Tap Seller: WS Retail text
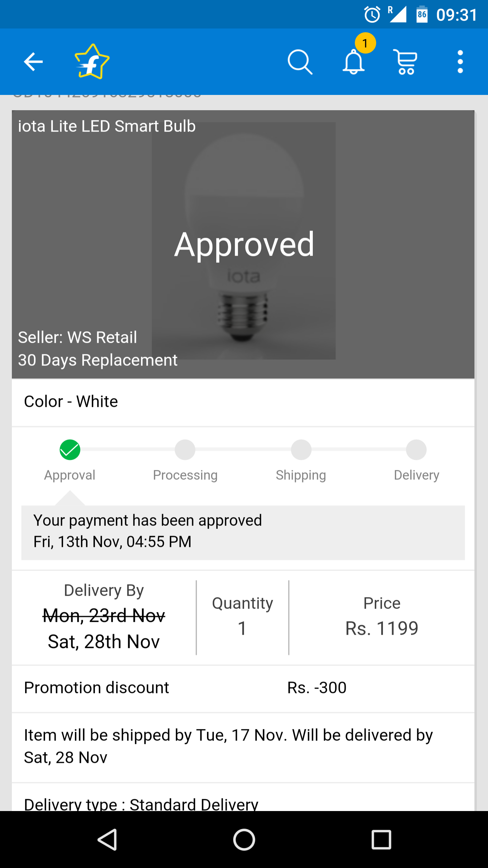Screen dimensions: 488x868 tap(77, 338)
